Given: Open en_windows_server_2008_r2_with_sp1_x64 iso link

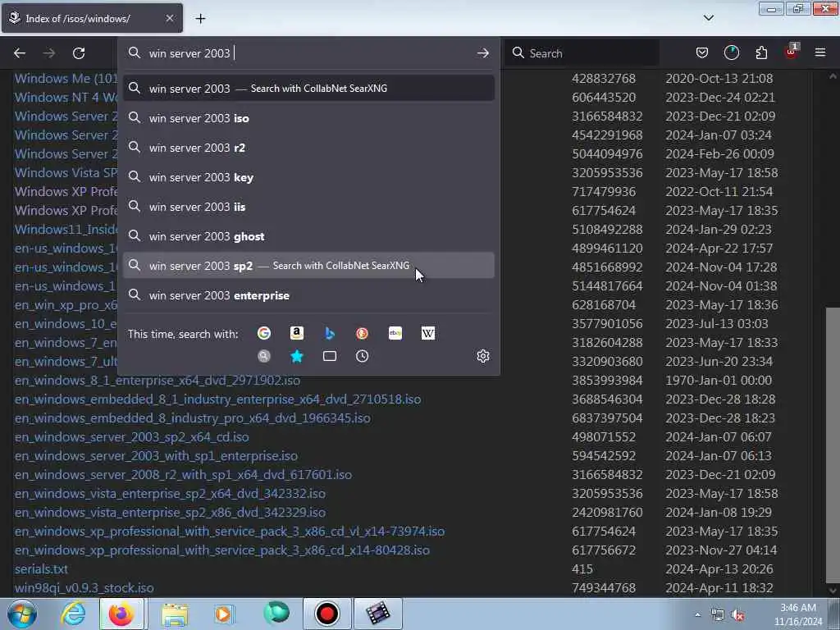Looking at the screenshot, I should coord(183,475).
